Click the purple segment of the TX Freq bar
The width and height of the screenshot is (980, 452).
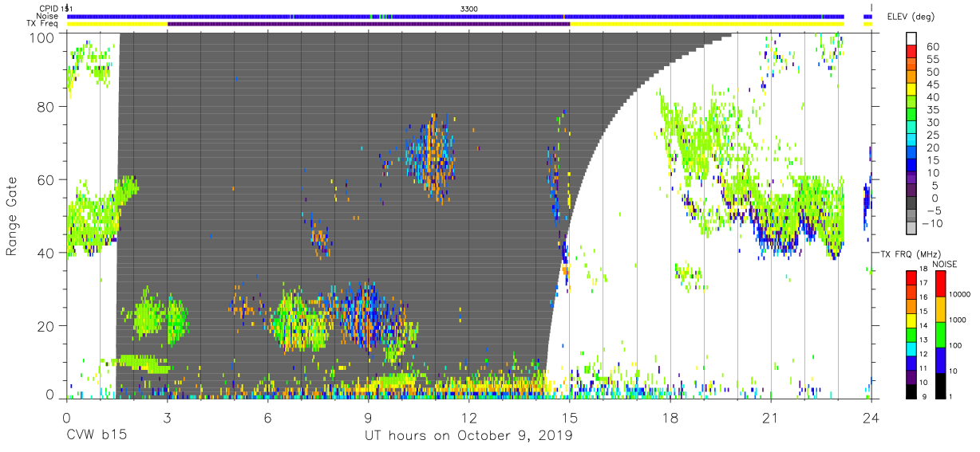point(369,24)
